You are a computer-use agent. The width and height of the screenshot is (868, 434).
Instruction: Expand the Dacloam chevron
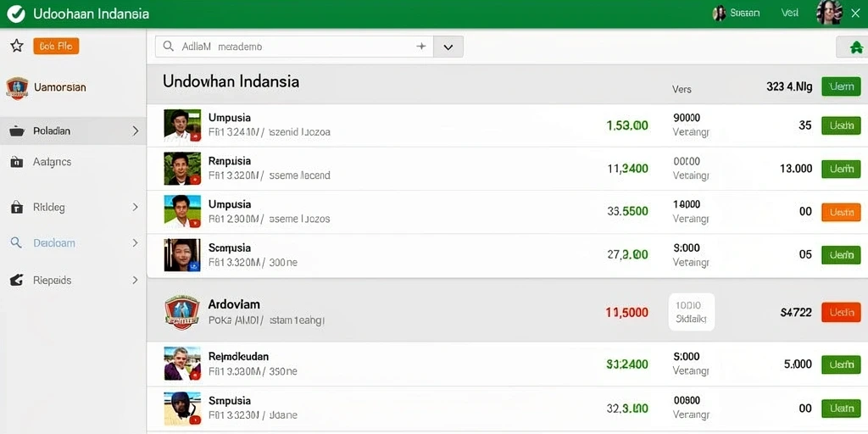coord(135,242)
